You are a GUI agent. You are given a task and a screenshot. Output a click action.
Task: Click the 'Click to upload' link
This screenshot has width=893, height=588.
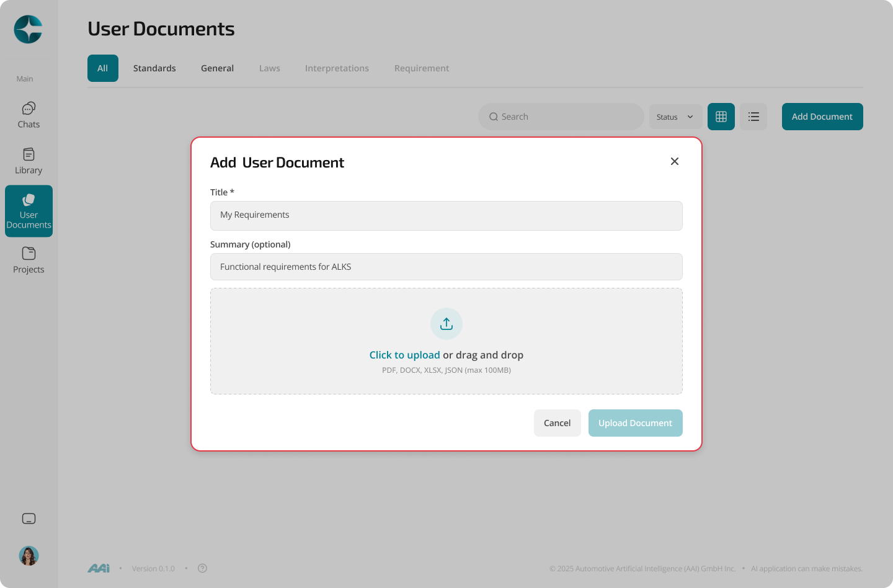tap(404, 355)
